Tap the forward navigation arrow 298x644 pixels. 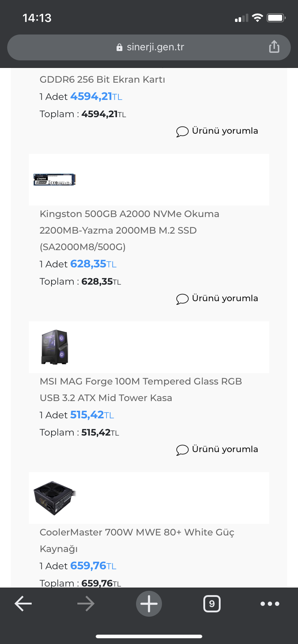tap(86, 604)
